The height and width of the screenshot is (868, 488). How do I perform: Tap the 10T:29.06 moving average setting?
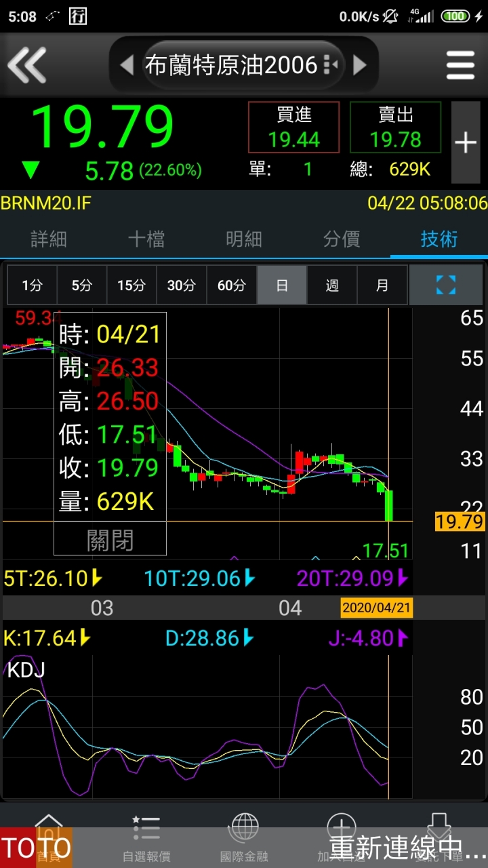(x=199, y=578)
